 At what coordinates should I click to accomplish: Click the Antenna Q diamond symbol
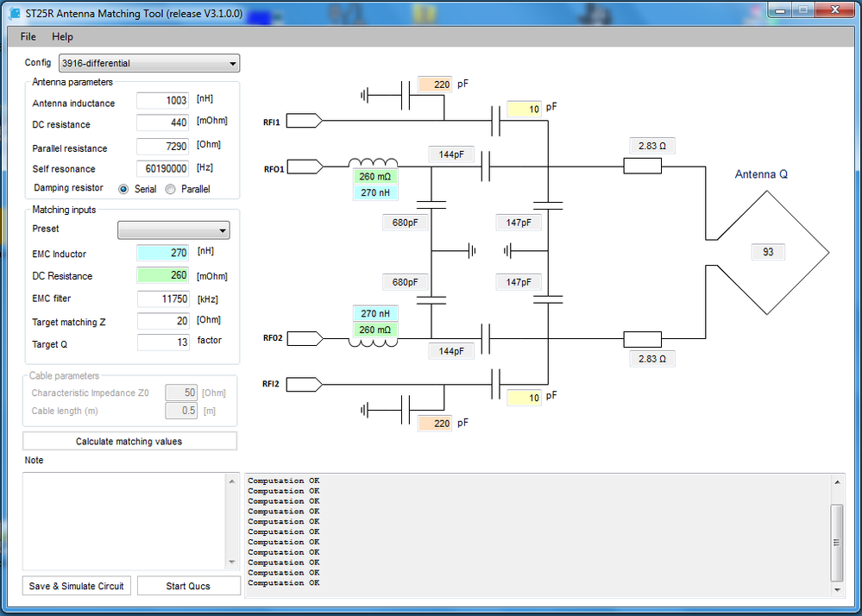point(767,253)
